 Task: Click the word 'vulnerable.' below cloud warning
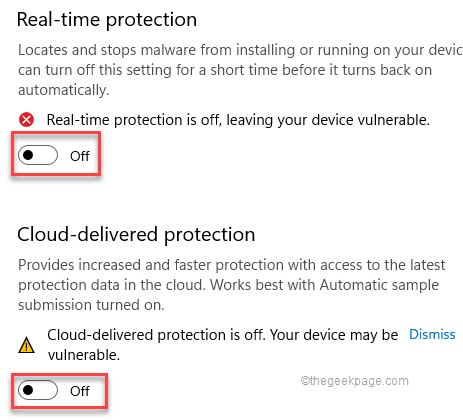coord(84,355)
